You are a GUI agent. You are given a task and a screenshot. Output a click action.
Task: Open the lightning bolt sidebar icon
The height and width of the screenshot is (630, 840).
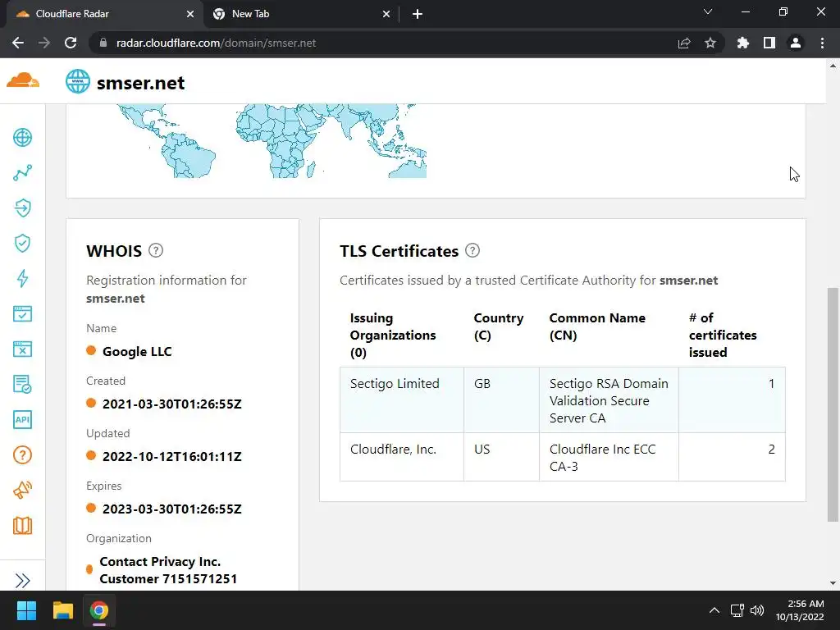(22, 278)
